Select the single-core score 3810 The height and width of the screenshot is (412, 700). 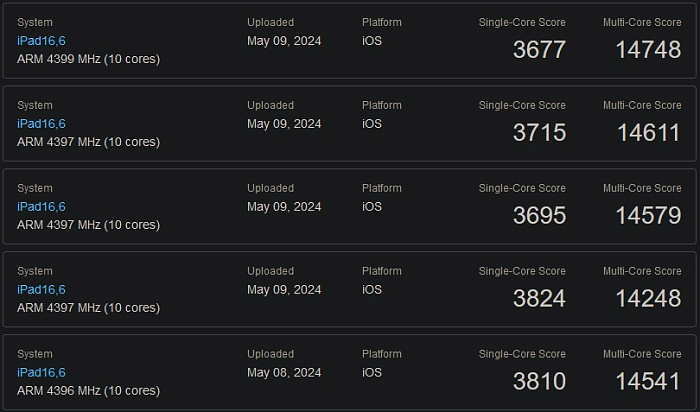click(539, 382)
